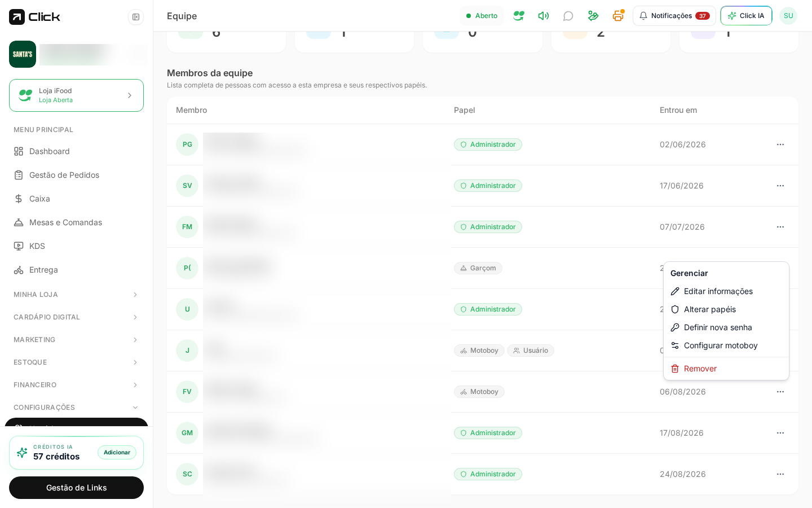The height and width of the screenshot is (508, 812).
Task: Click the Usuário role badge in J row
Action: 531,351
